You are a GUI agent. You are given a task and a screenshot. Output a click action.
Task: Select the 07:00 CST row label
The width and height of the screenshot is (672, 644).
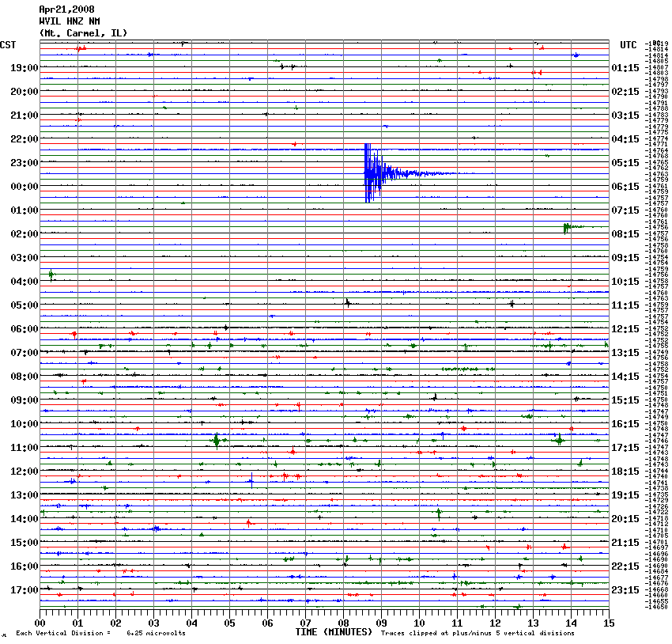point(25,353)
